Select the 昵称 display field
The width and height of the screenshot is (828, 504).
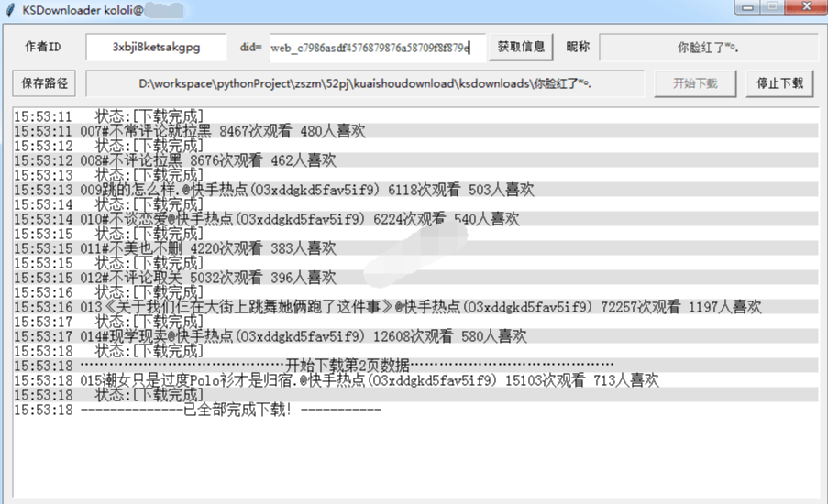708,47
